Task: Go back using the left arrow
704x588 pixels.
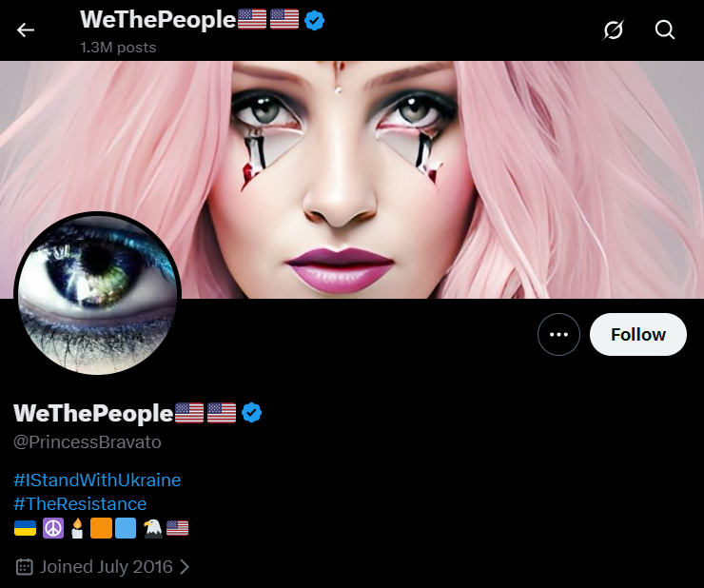Action: [25, 30]
